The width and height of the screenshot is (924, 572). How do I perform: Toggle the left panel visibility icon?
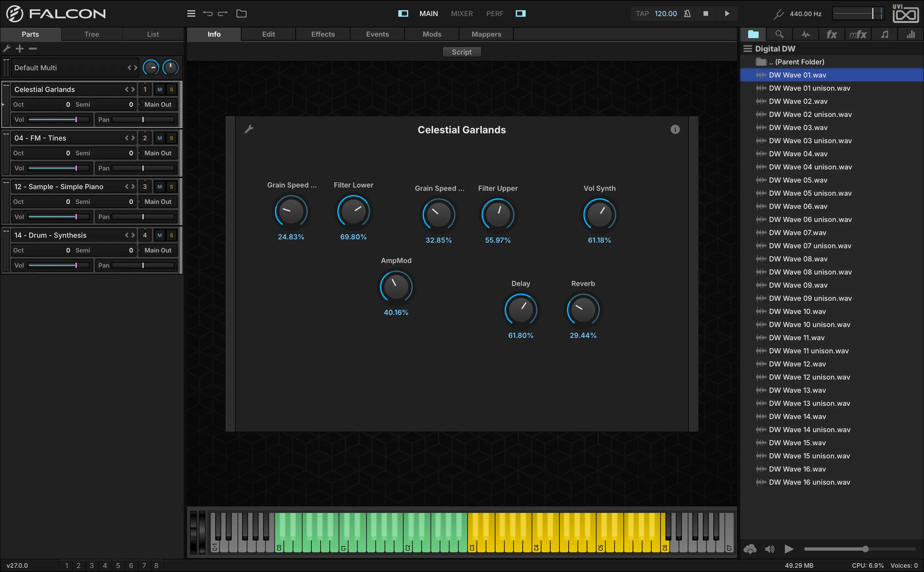(403, 13)
